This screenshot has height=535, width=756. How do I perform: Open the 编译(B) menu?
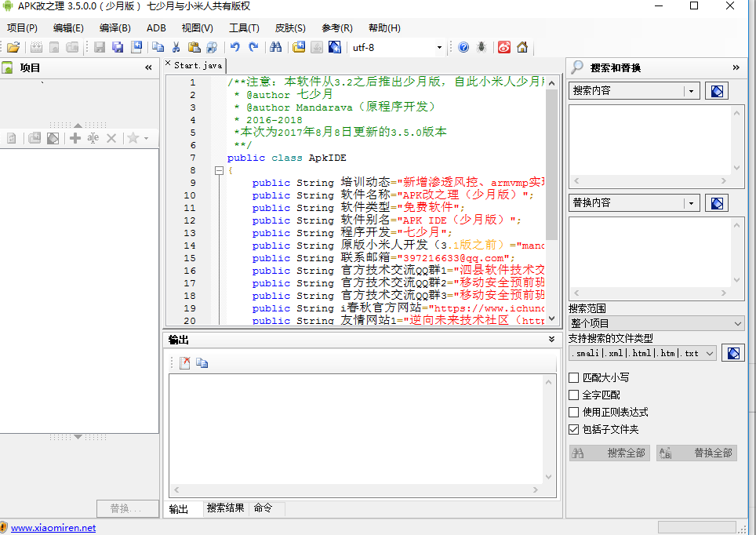click(x=114, y=27)
